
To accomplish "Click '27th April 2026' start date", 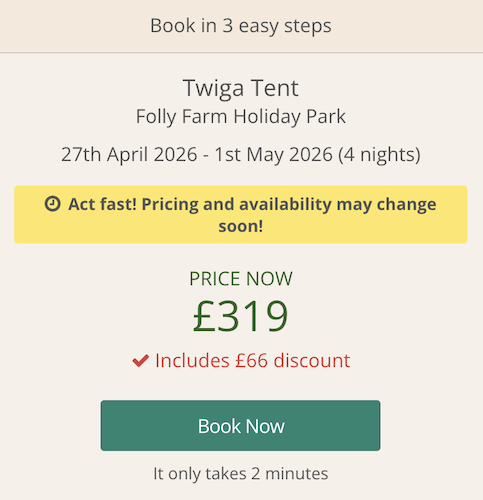I will coord(129,155).
